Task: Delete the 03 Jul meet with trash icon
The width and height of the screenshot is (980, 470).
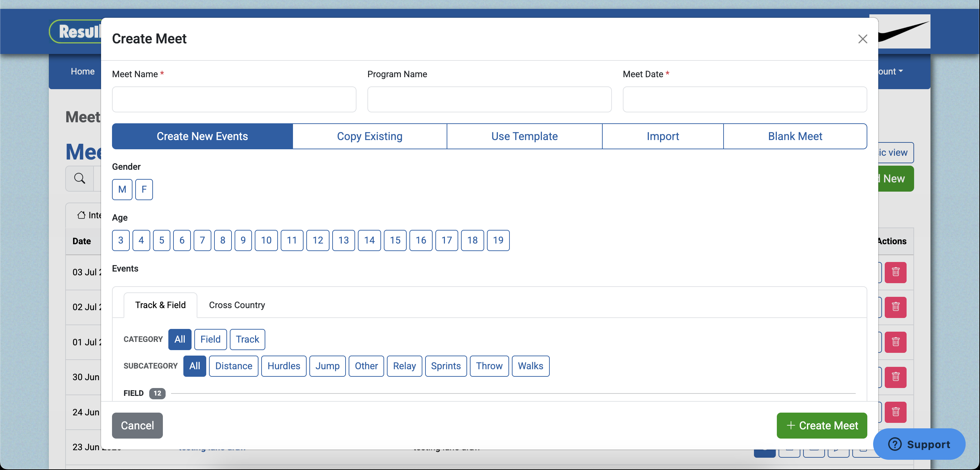Action: (896, 272)
